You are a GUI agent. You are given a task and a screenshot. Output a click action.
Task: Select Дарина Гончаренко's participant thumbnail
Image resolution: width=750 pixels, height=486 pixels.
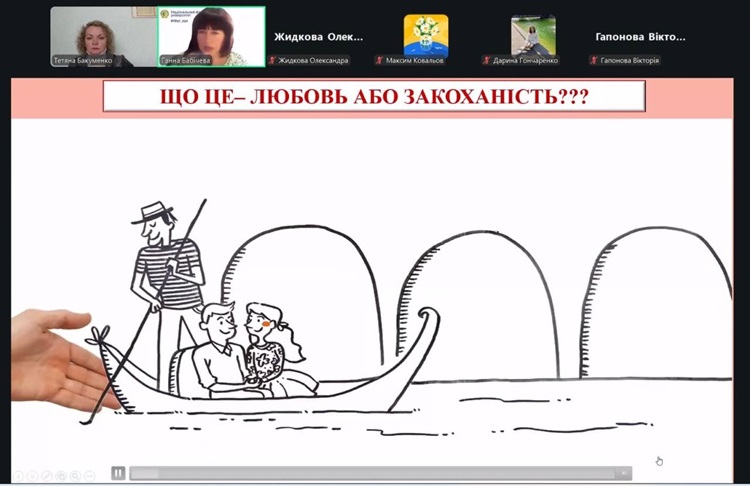(533, 35)
